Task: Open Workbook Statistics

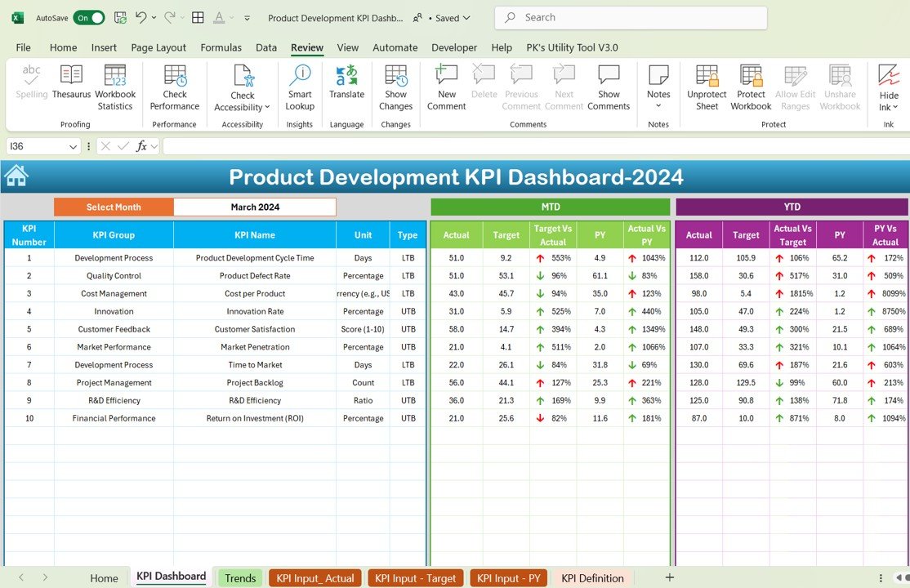Action: 115,87
